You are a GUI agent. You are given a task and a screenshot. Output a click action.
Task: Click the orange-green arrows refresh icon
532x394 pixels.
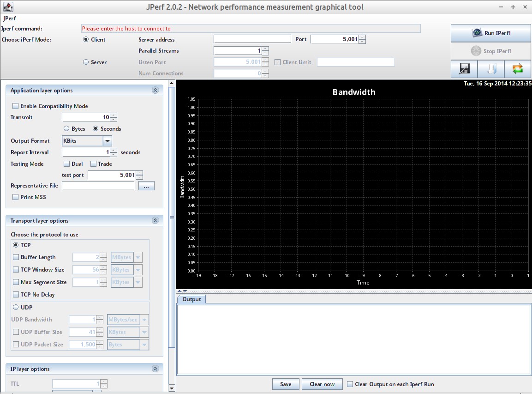tap(518, 69)
